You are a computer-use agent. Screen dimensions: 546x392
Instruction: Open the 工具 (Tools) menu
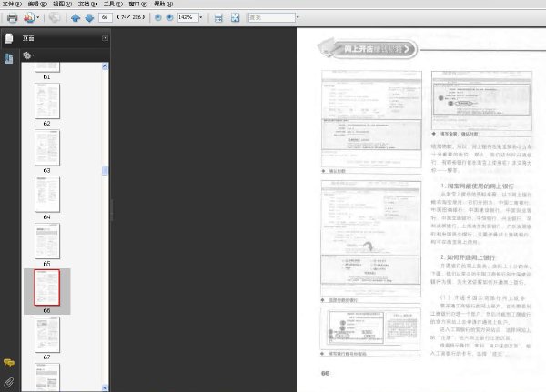click(113, 4)
